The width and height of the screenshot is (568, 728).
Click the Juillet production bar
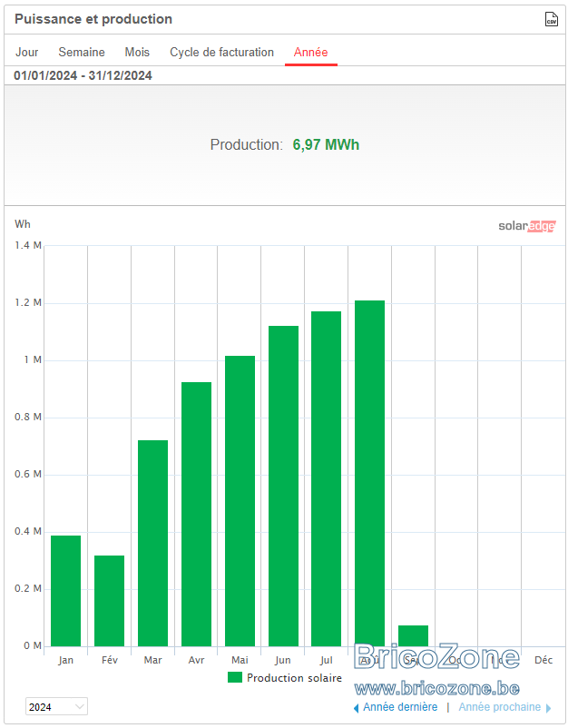(327, 478)
